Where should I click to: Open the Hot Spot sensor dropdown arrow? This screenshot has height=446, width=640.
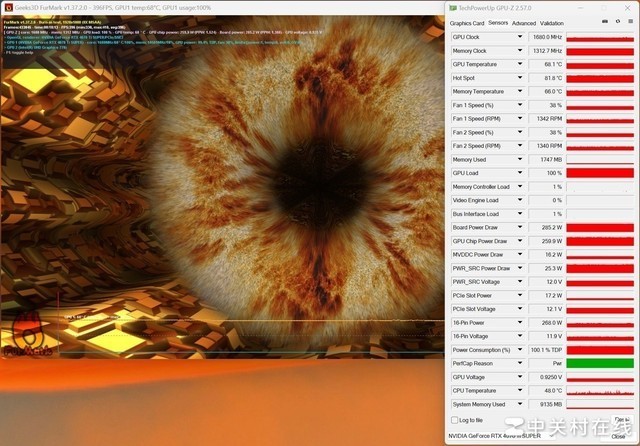[519, 78]
